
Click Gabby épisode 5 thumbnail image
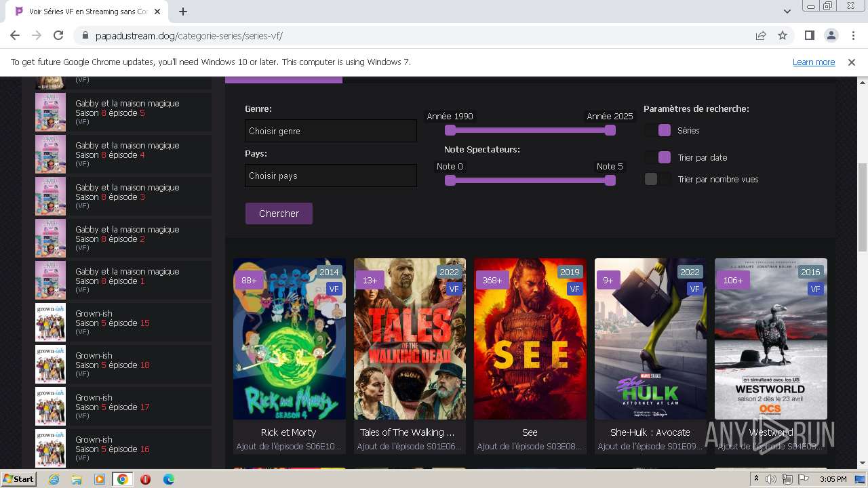point(50,112)
